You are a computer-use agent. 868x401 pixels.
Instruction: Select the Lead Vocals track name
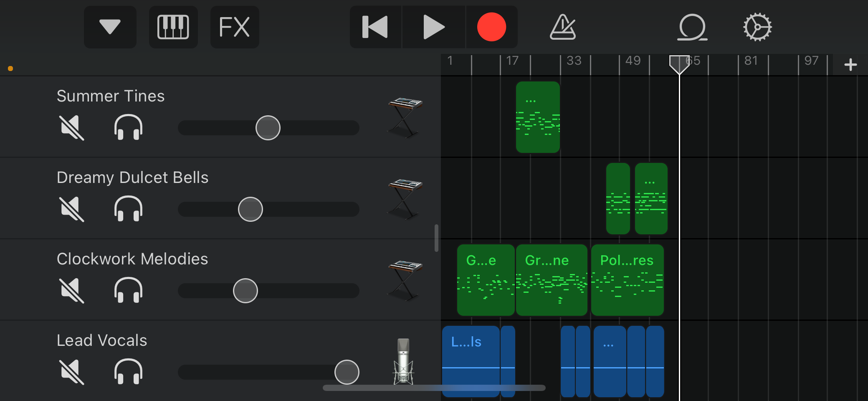pos(102,340)
